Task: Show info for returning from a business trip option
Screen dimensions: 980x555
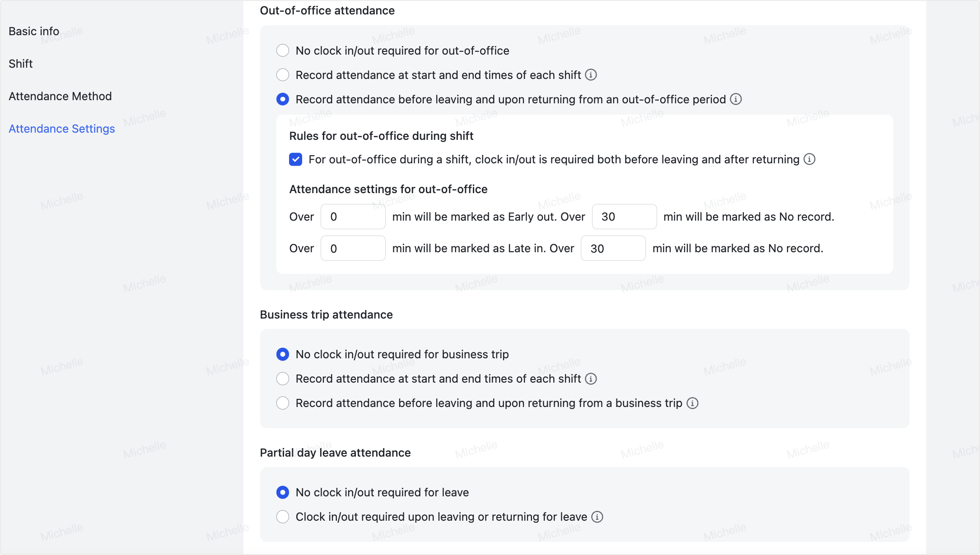Action: tap(692, 403)
